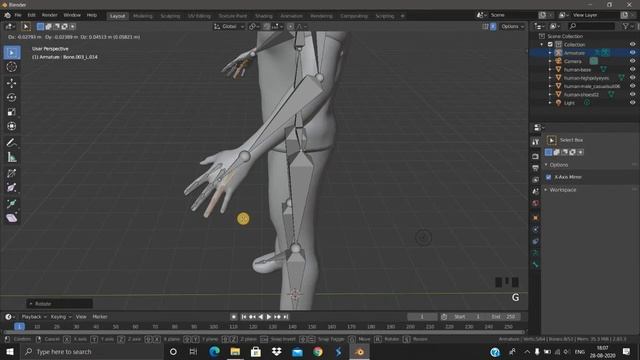Expand the Light tree item

tap(550, 103)
